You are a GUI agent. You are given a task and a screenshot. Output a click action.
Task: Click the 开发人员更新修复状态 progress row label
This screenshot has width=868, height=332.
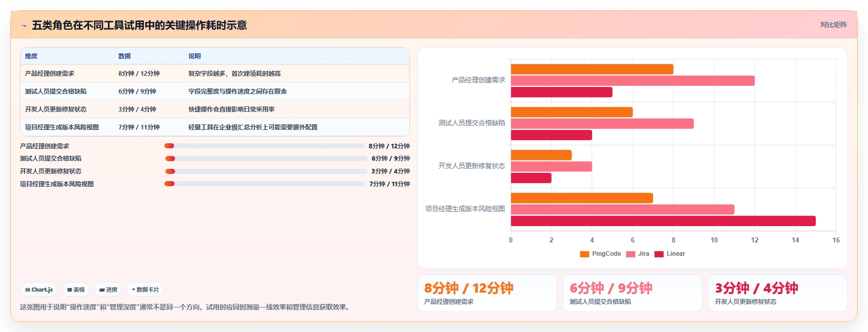click(51, 171)
